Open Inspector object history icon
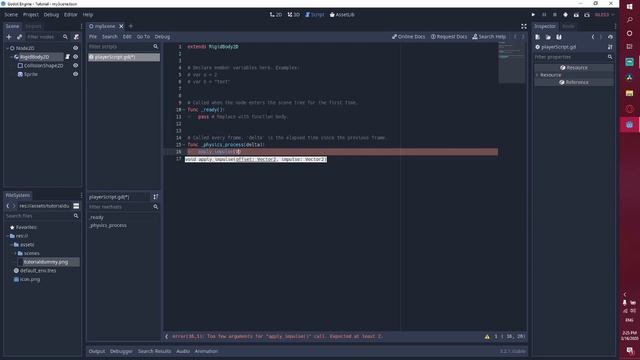The height and width of the screenshot is (360, 640). [x=610, y=37]
